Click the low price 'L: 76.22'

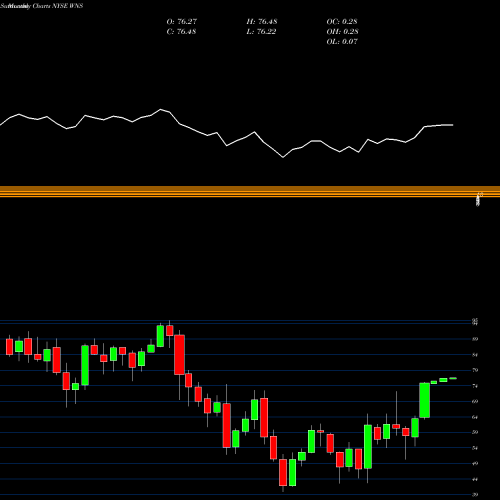(261, 31)
